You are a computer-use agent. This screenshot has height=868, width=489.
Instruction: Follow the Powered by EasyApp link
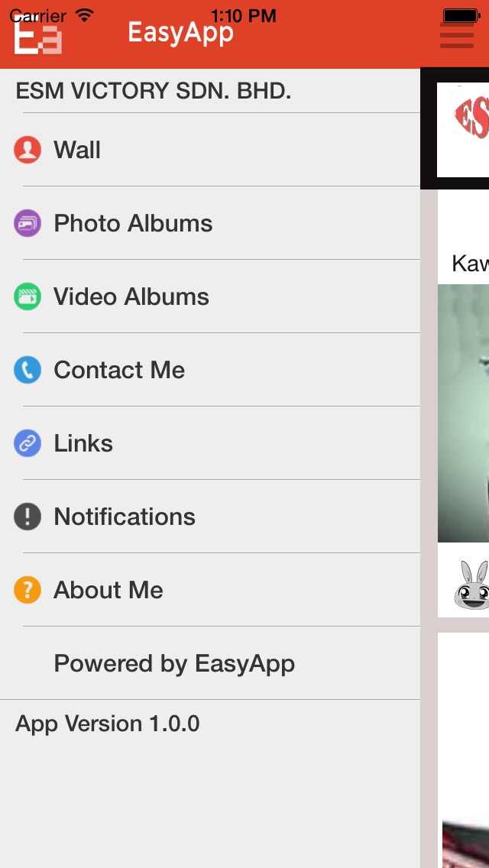click(174, 663)
